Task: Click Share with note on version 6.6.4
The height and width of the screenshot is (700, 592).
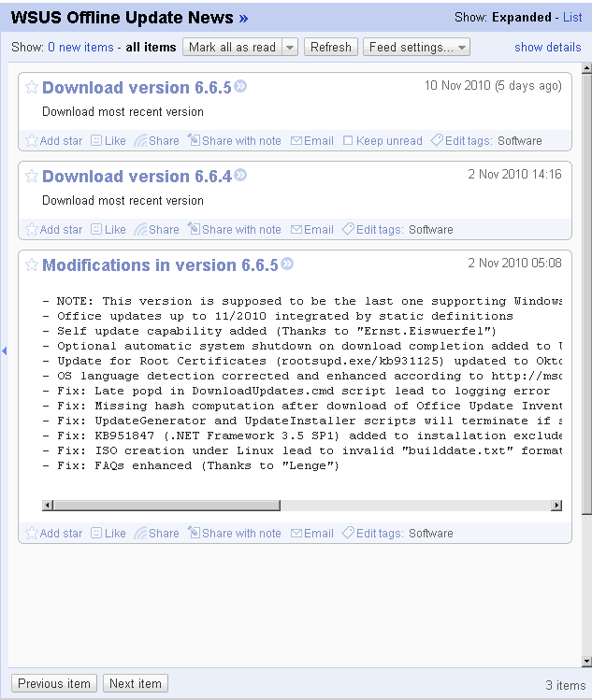Action: 234,230
